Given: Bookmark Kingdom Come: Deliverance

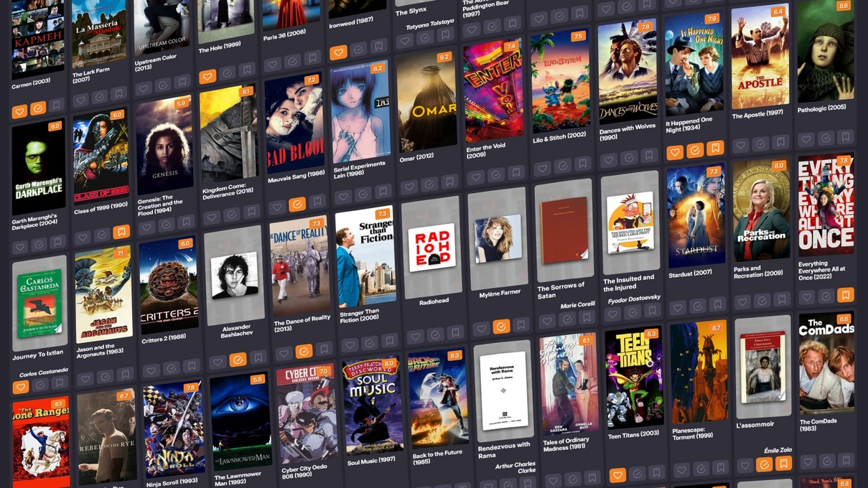Looking at the screenshot, I should [x=251, y=212].
